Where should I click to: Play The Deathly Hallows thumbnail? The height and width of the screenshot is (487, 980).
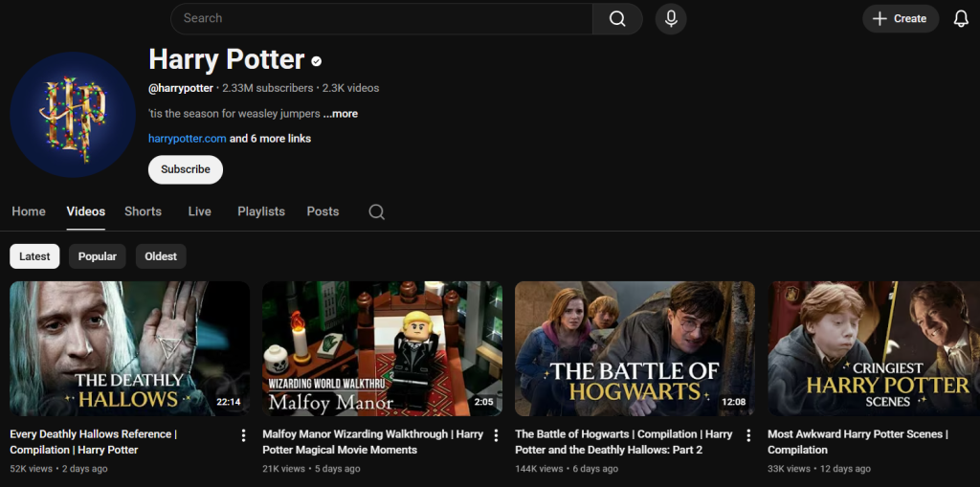tap(129, 349)
